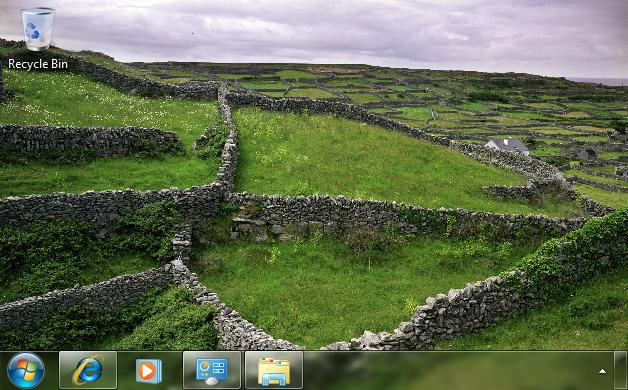Click the white house on wallpaper
The image size is (628, 390).
coord(508,145)
